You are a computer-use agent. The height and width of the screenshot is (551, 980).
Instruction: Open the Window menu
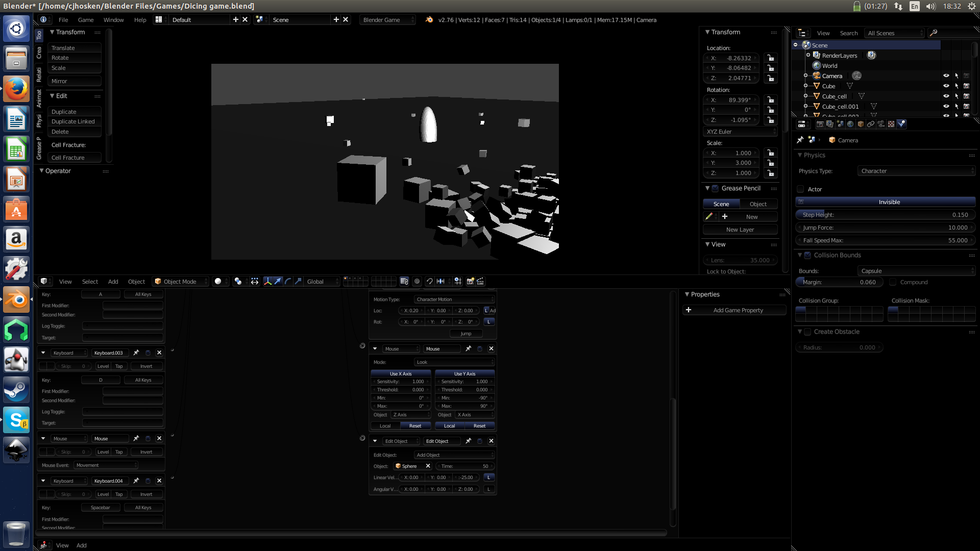coord(113,20)
